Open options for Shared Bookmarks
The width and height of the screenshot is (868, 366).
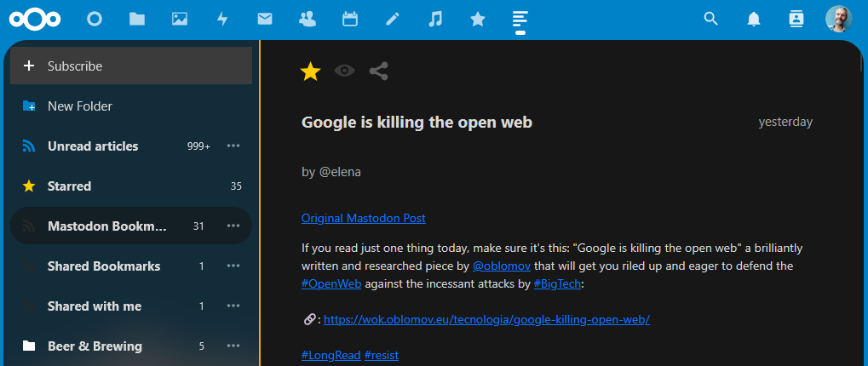[x=233, y=266]
